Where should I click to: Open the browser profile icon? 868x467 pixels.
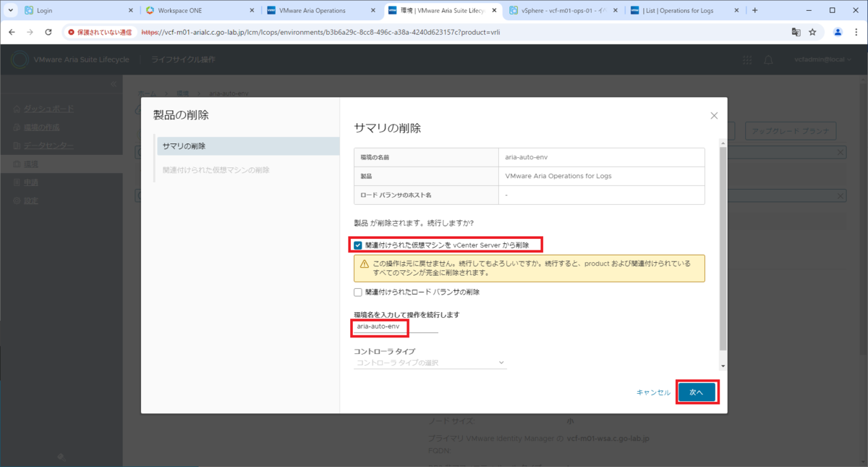point(838,32)
